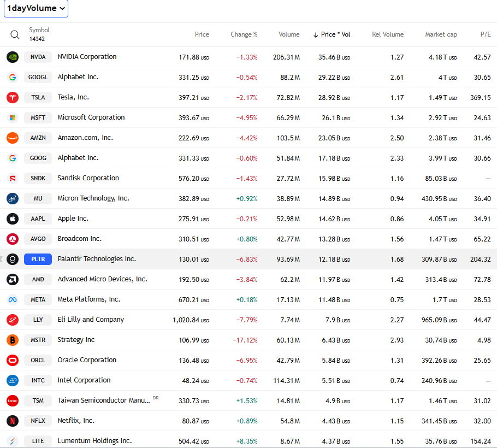
Task: Open the LITE ticker badge
Action: click(38, 441)
